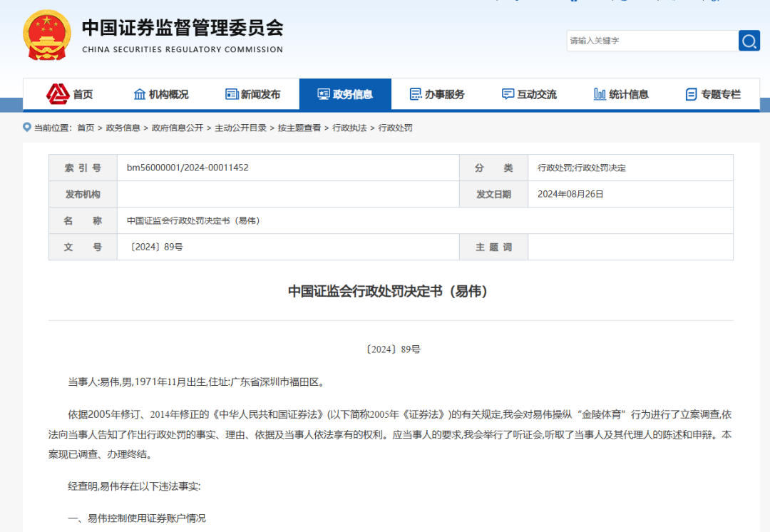Click the location pin icon in breadcrumb
Viewport: 770px width, 532px height.
click(27, 127)
